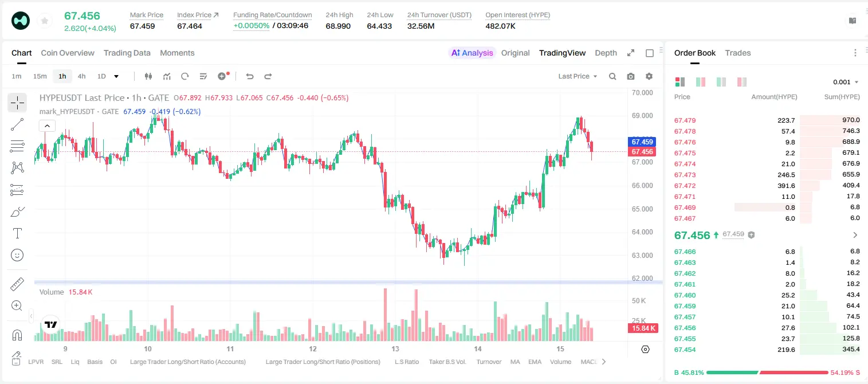868x384 pixels.
Task: Toggle favorite star next to coin logo
Action: coord(45,21)
